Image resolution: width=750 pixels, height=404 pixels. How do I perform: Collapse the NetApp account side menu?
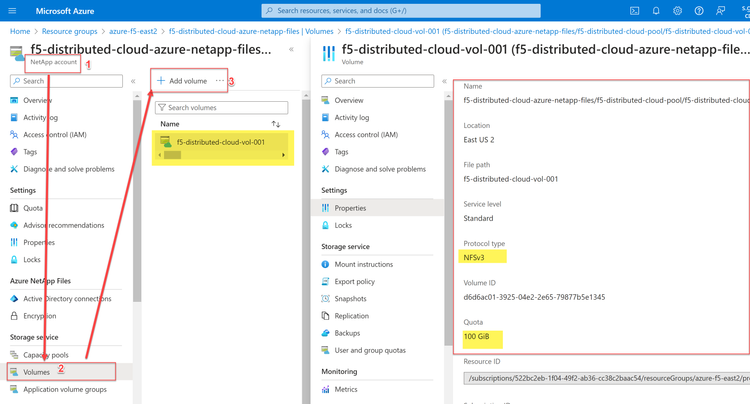pyautogui.click(x=133, y=81)
